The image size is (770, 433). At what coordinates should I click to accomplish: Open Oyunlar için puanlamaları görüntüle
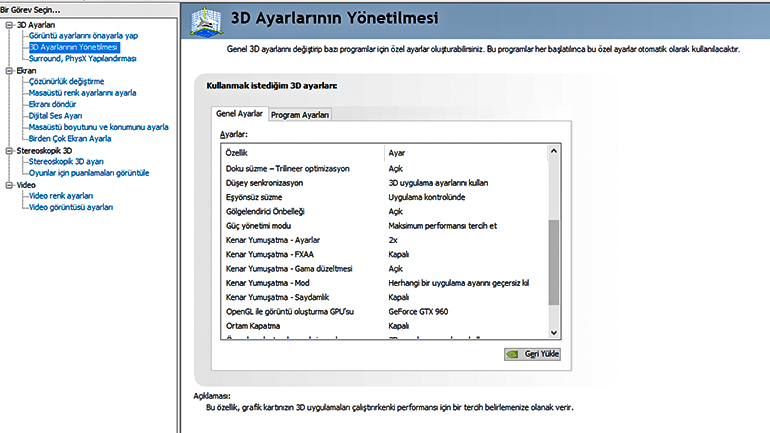[88, 173]
